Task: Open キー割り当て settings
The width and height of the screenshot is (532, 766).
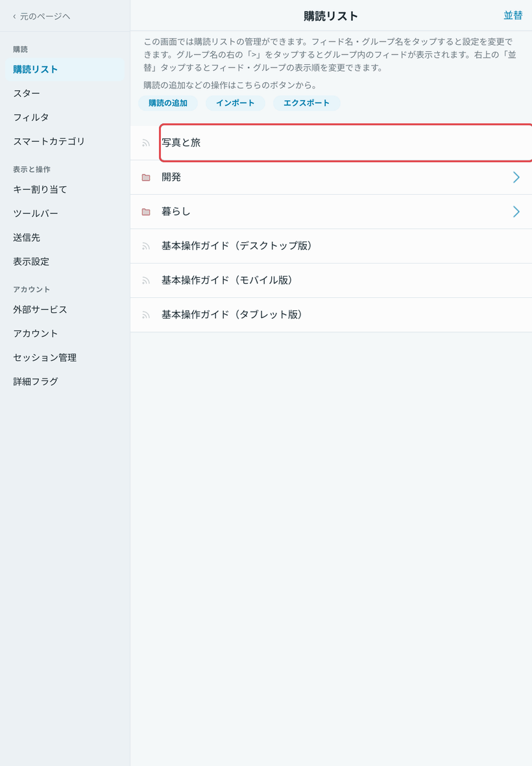Action: tap(65, 190)
